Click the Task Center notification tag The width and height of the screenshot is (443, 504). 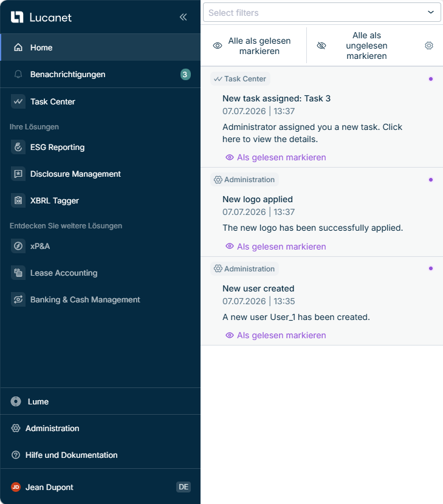[x=240, y=79]
